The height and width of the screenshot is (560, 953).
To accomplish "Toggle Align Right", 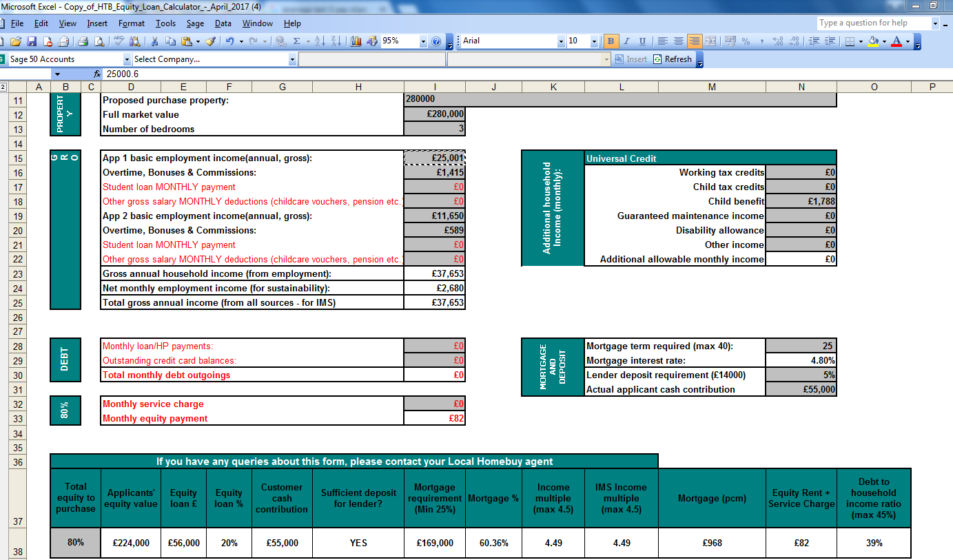I will [x=695, y=41].
